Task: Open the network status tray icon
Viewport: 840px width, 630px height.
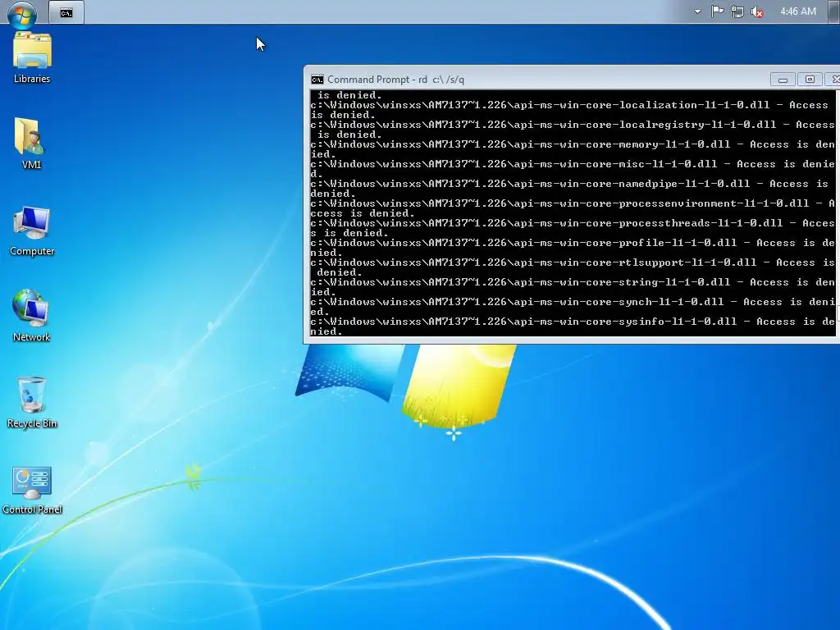Action: [737, 11]
